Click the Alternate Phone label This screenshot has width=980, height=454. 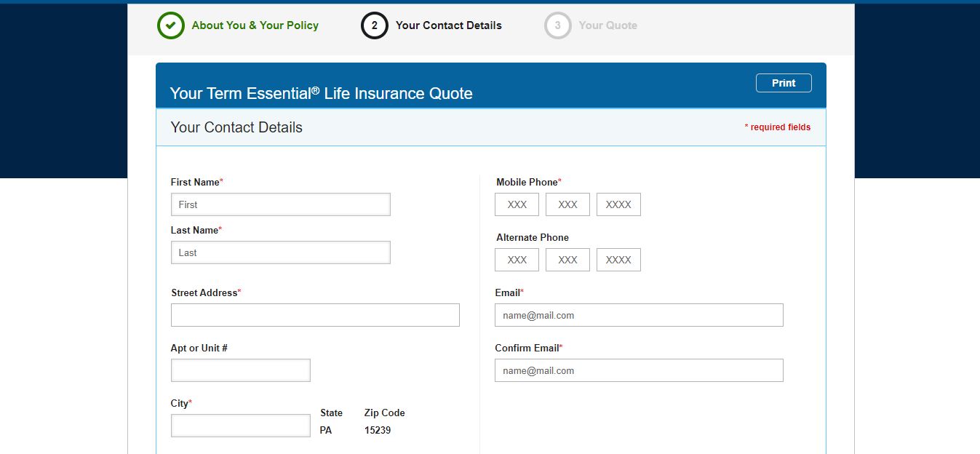point(533,237)
